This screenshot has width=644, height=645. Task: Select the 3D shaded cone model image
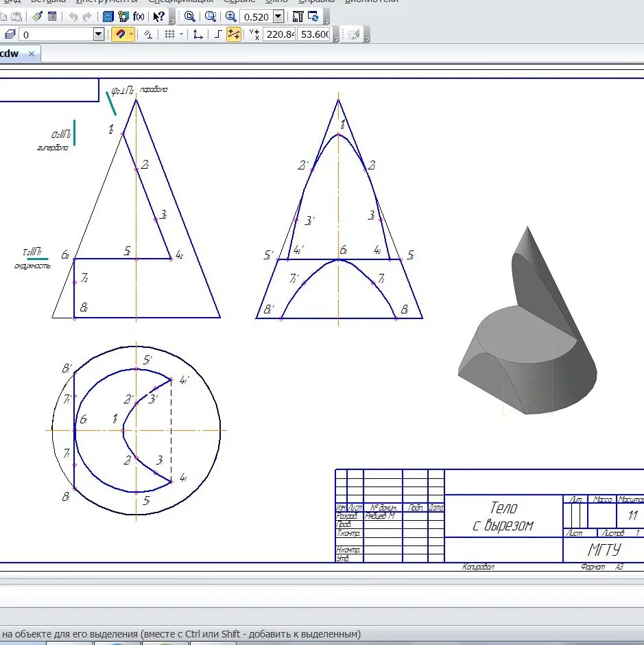point(527,321)
